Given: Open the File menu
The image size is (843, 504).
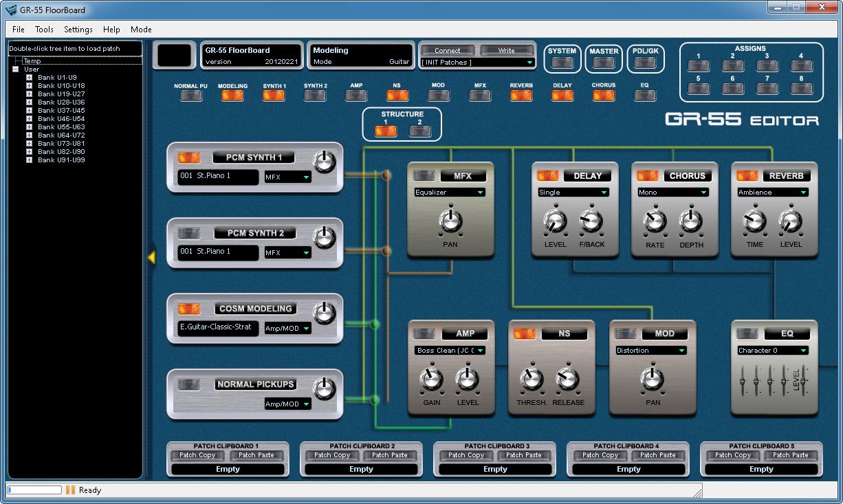Looking at the screenshot, I should click(x=19, y=30).
